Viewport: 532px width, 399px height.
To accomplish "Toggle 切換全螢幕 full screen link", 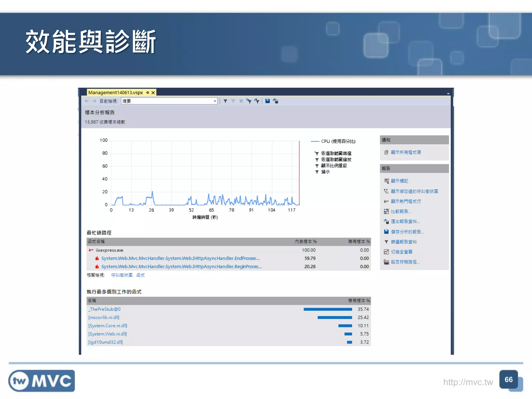I will pos(402,252).
